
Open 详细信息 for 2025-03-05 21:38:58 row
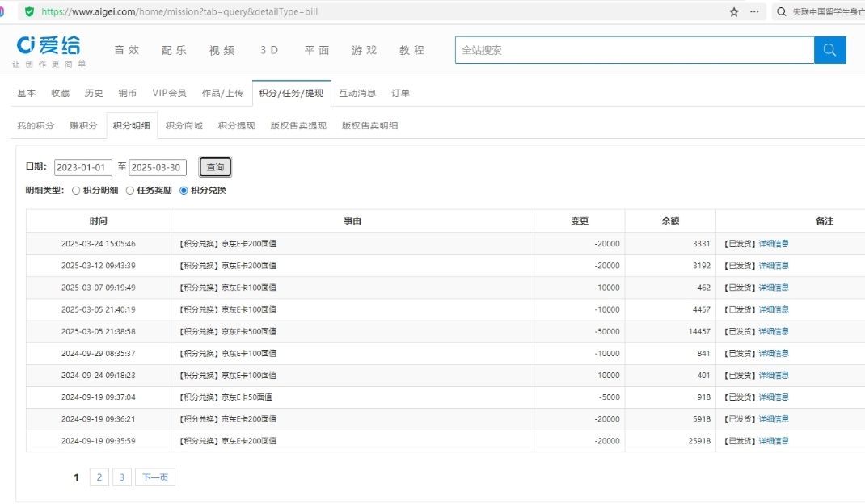coord(774,331)
